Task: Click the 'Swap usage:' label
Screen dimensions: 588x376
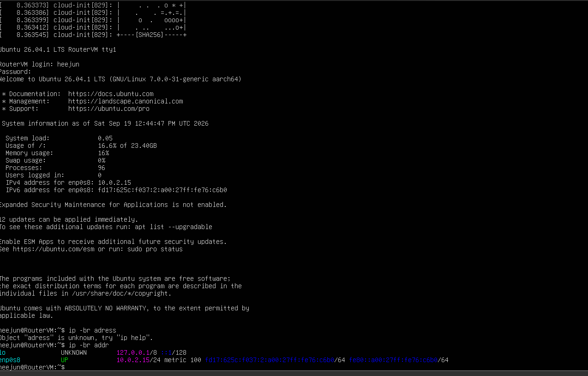Action: click(x=25, y=160)
